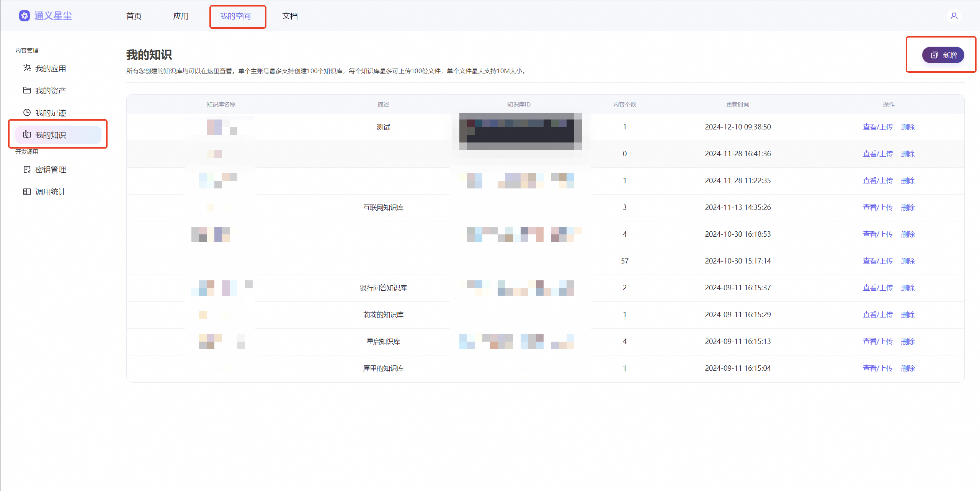Click 删除 for 莉莉的知识库 row
The width and height of the screenshot is (980, 491).
pyautogui.click(x=908, y=314)
